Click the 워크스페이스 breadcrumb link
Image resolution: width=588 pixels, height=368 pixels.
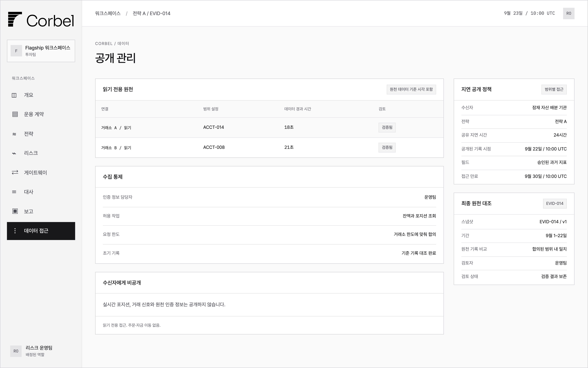tap(108, 13)
